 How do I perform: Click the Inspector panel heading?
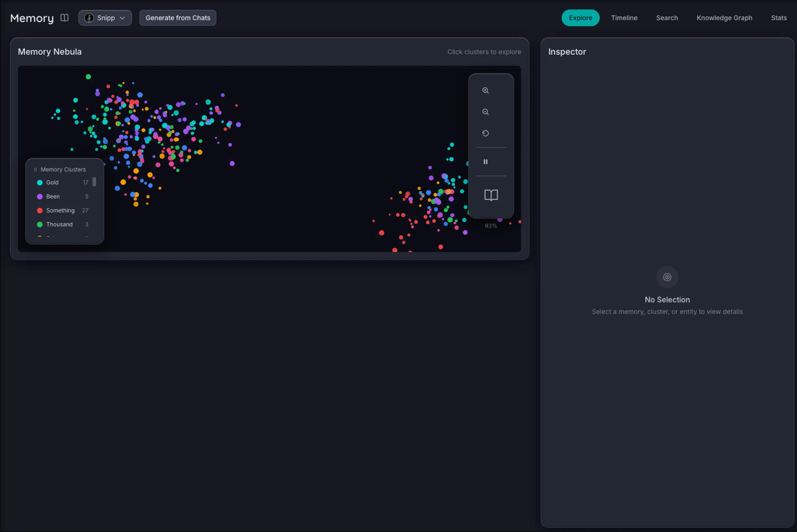(x=567, y=51)
